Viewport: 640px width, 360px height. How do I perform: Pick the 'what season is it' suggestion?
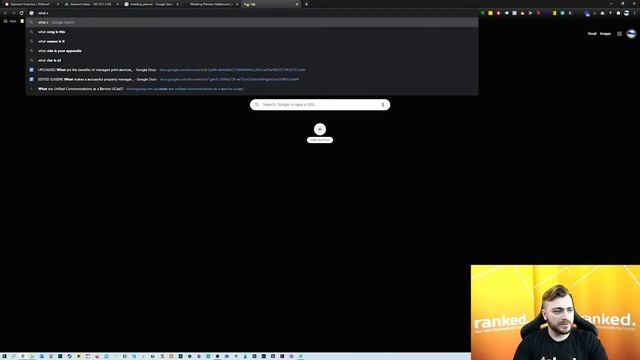click(252, 41)
